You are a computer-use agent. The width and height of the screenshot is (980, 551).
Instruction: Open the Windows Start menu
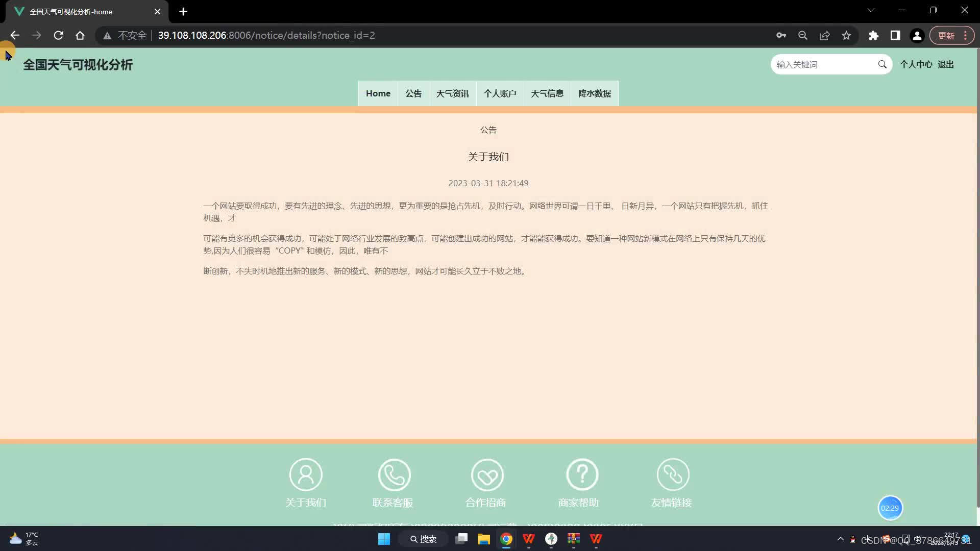click(x=384, y=539)
